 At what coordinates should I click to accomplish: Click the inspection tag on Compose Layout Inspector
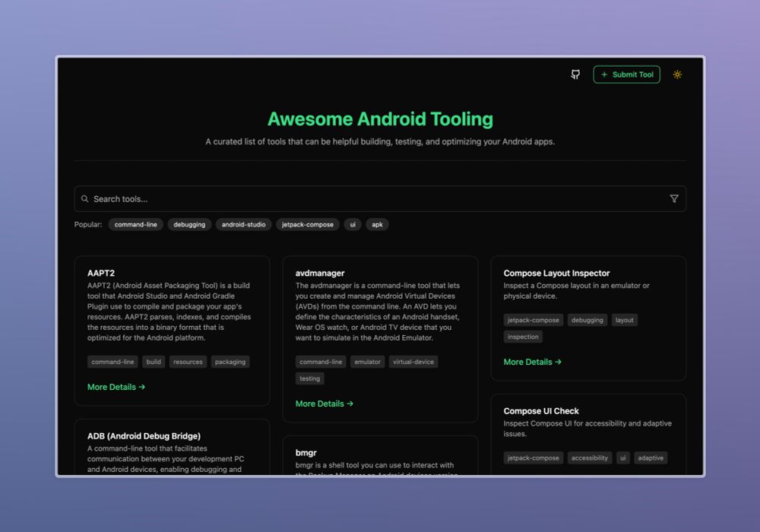point(523,337)
